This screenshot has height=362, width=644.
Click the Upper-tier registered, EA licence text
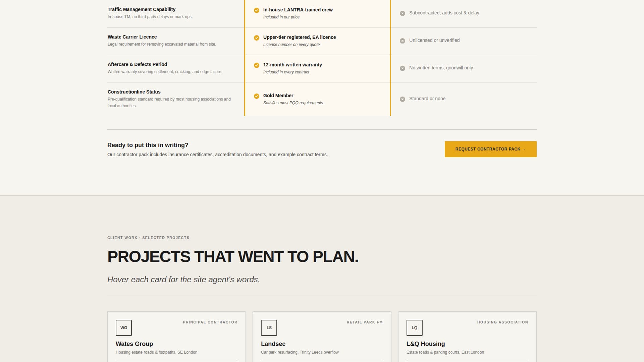click(300, 37)
